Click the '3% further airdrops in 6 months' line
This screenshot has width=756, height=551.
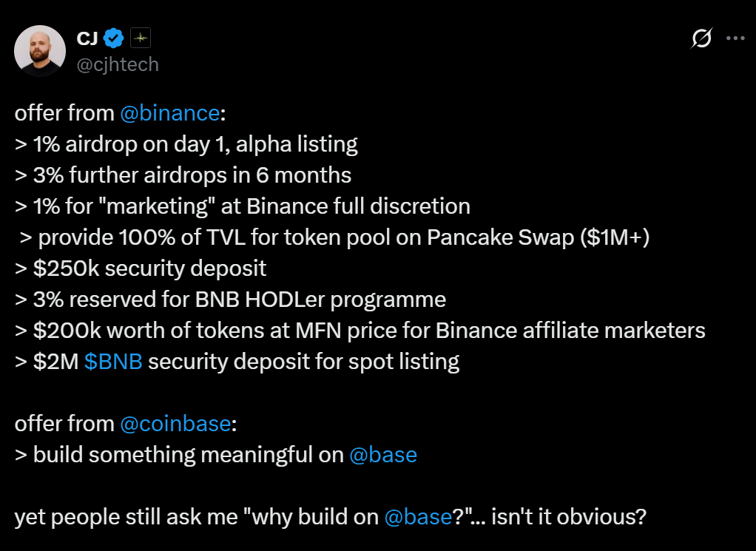183,175
